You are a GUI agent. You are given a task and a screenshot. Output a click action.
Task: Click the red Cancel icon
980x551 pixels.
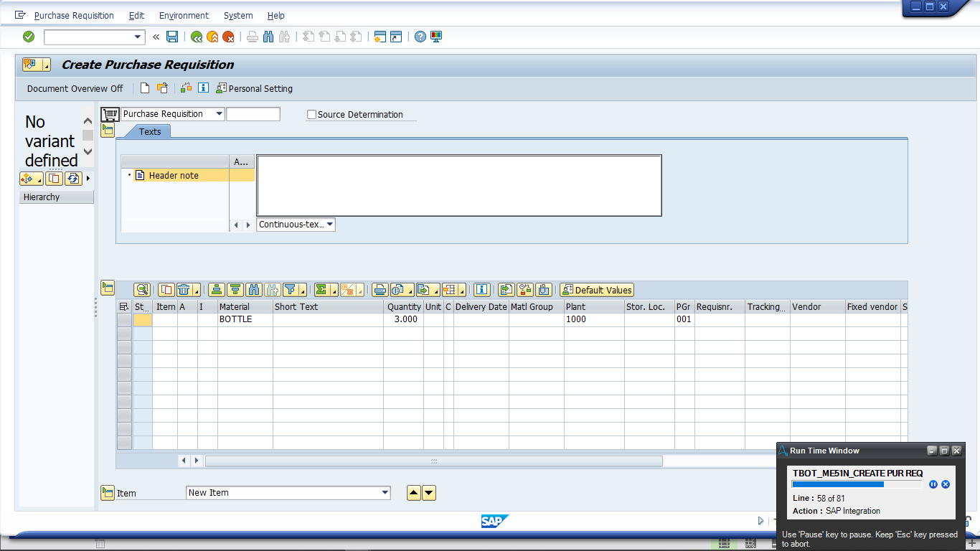[228, 37]
